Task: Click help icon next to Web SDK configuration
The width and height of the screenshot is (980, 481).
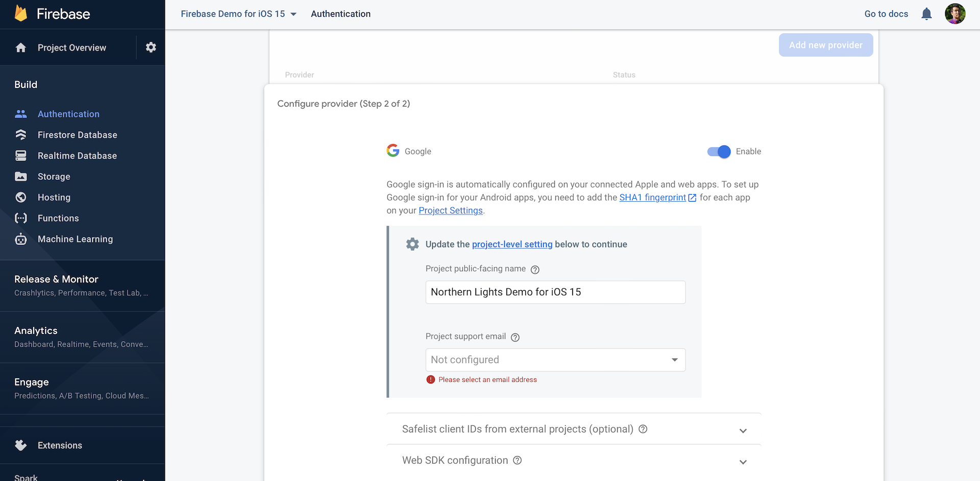Action: tap(517, 461)
